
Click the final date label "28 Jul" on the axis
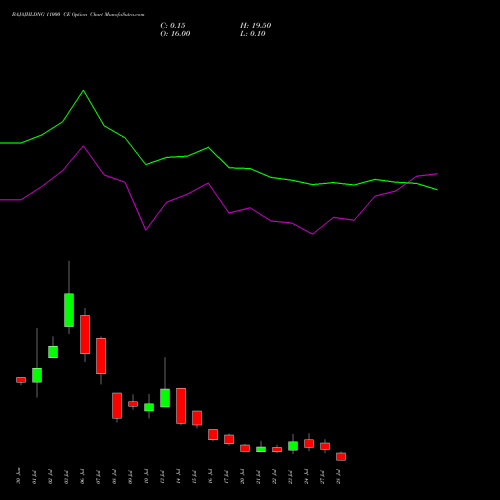(339, 476)
